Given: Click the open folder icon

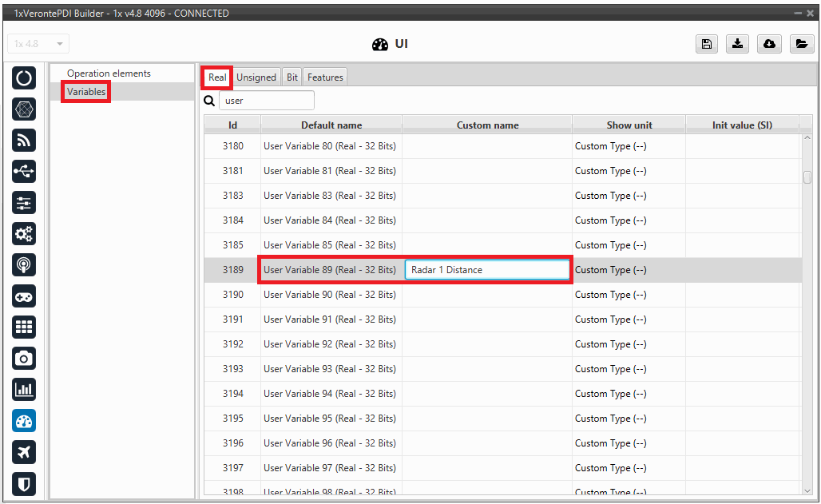Looking at the screenshot, I should [x=801, y=44].
